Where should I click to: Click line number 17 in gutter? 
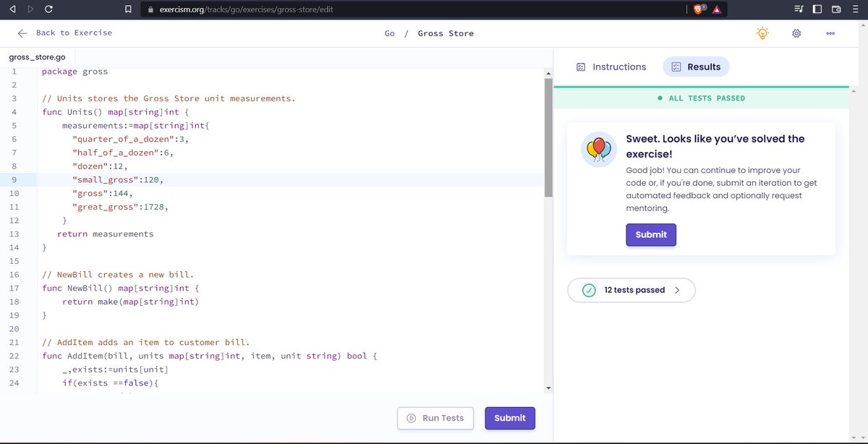coord(14,288)
